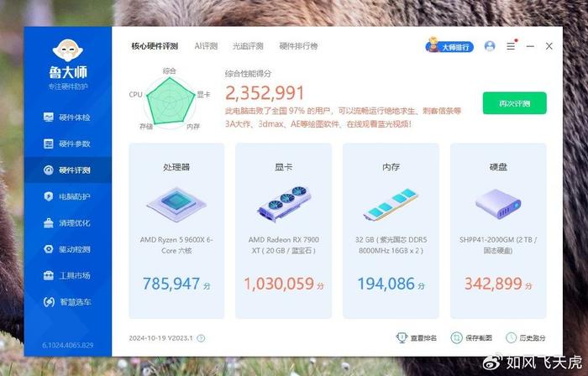The width and height of the screenshot is (588, 376).
Task: Click the CPU score 785,947
Action: coord(171,284)
